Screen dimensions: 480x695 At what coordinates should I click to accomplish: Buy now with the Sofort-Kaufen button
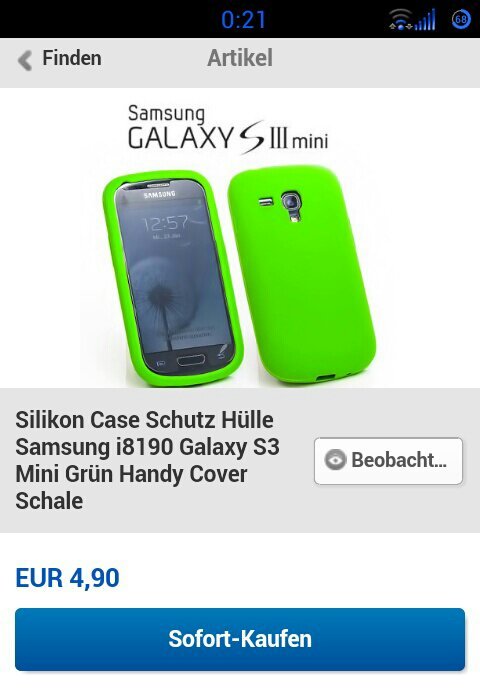click(x=240, y=639)
